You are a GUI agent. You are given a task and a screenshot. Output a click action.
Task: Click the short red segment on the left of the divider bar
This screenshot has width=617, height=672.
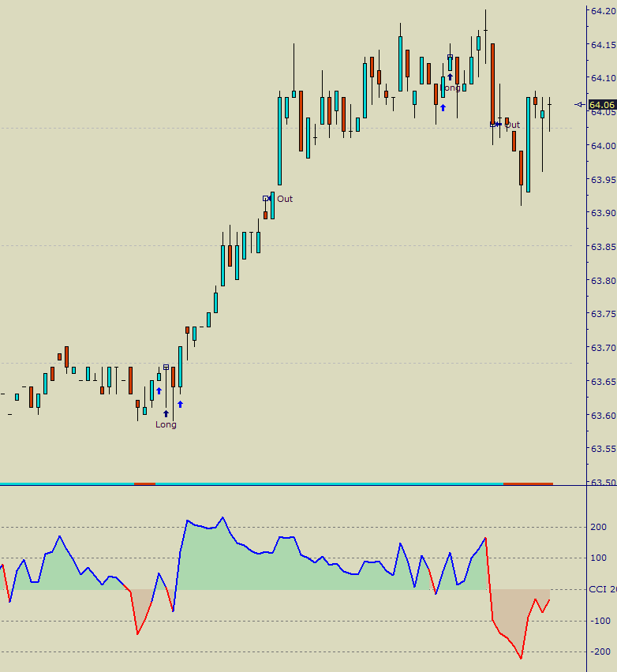pos(144,483)
